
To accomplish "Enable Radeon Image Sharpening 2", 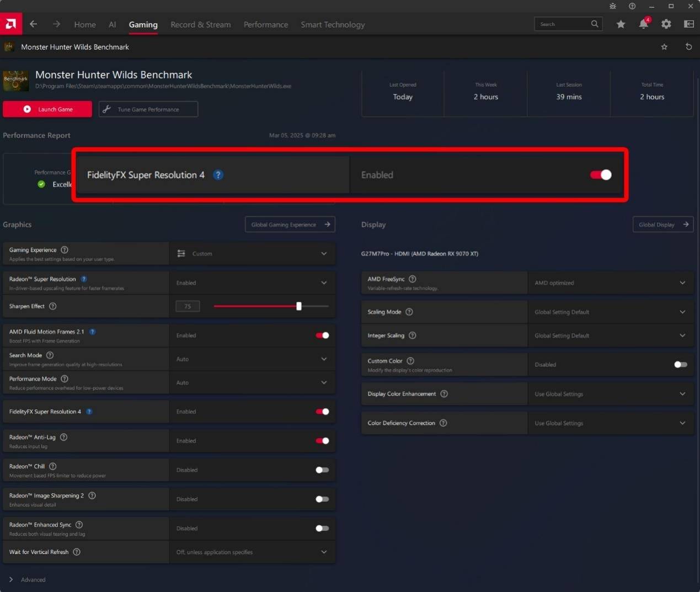I will pyautogui.click(x=322, y=499).
